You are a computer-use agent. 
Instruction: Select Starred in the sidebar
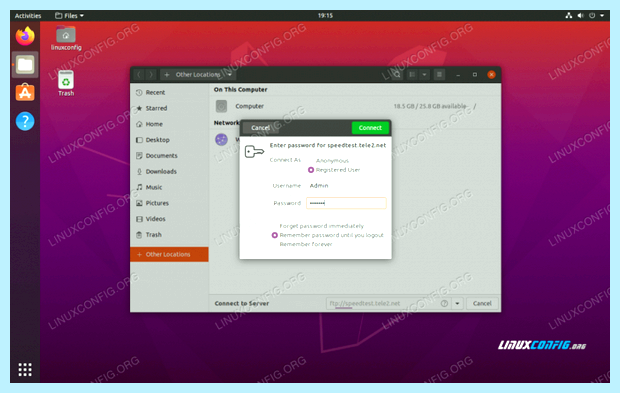point(169,108)
